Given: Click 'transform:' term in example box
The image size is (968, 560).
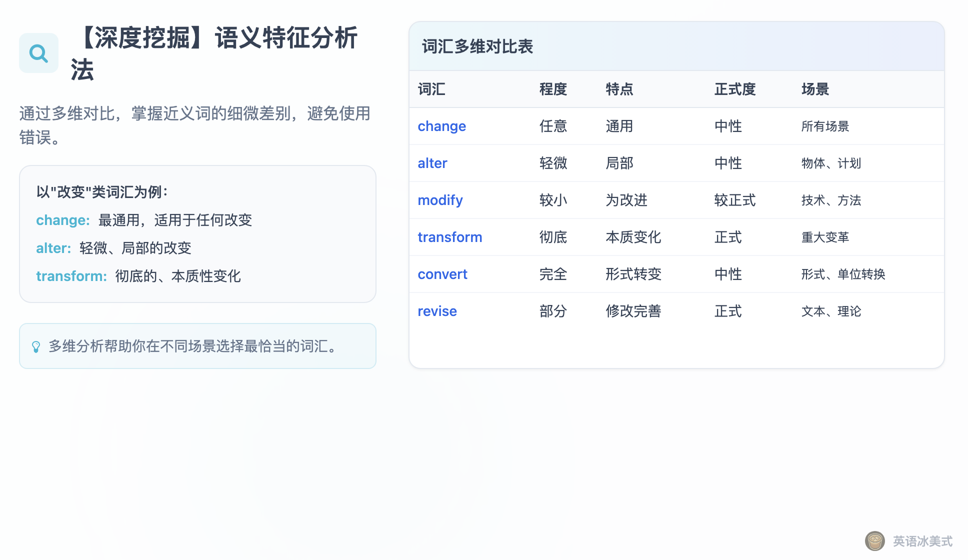Looking at the screenshot, I should coord(71,276).
